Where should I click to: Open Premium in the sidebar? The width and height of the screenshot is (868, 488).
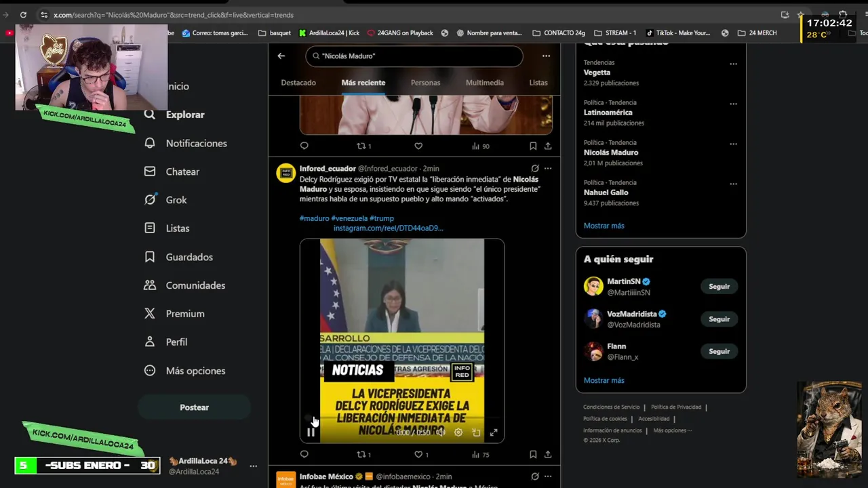[174, 314]
